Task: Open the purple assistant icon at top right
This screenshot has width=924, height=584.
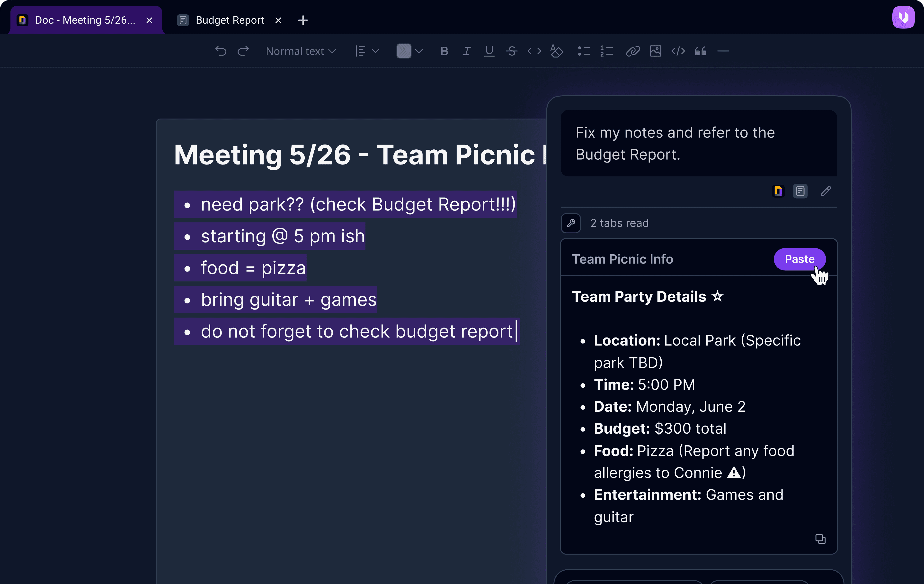Action: [904, 17]
